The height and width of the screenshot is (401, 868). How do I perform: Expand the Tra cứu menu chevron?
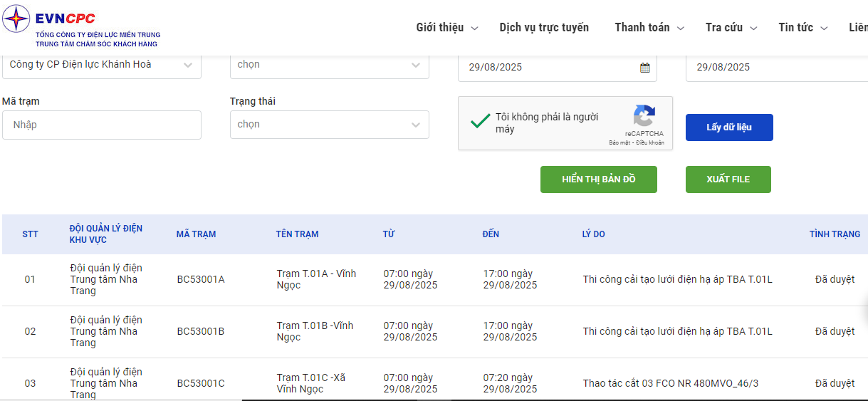click(753, 28)
